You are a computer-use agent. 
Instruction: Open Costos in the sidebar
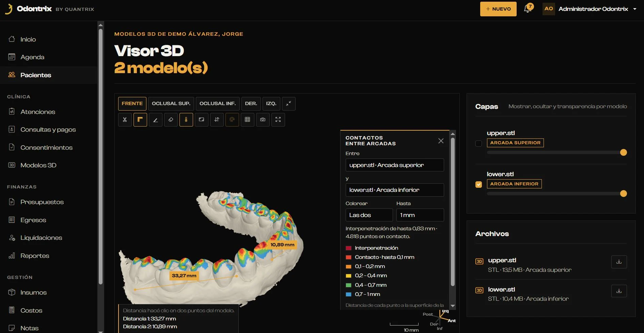[49, 310]
